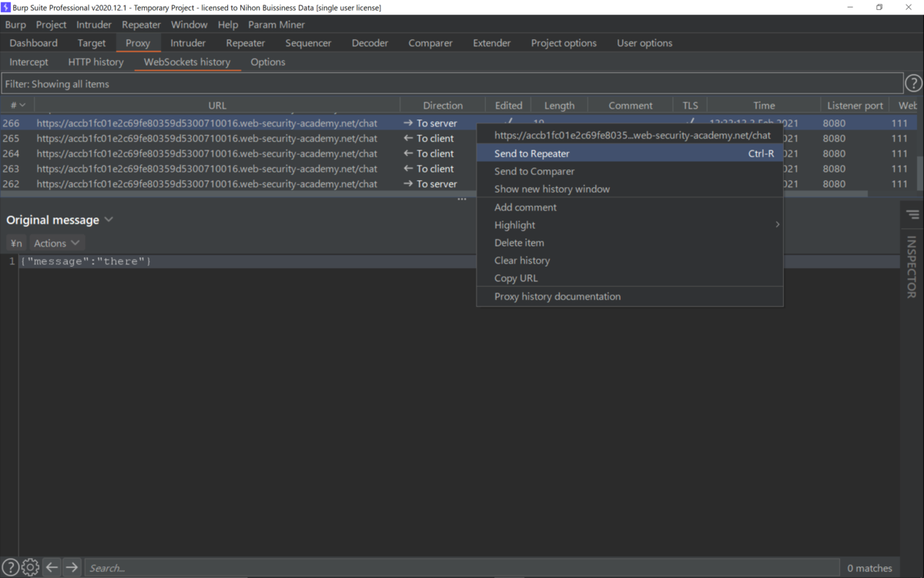Screen dimensions: 924x578
Task: Open the Window menu
Action: tap(189, 25)
